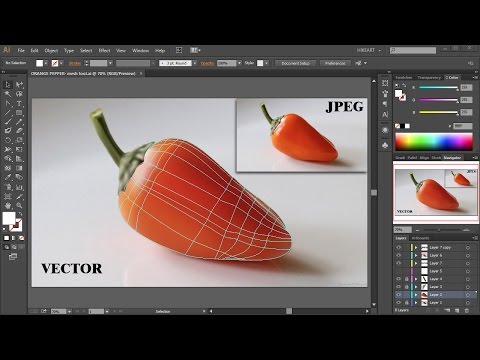Viewport: 480px width, 360px height.
Task: Select the Hand tool
Action: click(x=8, y=206)
